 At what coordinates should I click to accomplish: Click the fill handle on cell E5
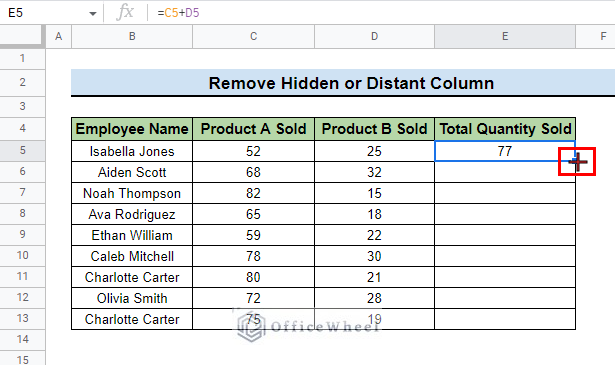tap(575, 161)
